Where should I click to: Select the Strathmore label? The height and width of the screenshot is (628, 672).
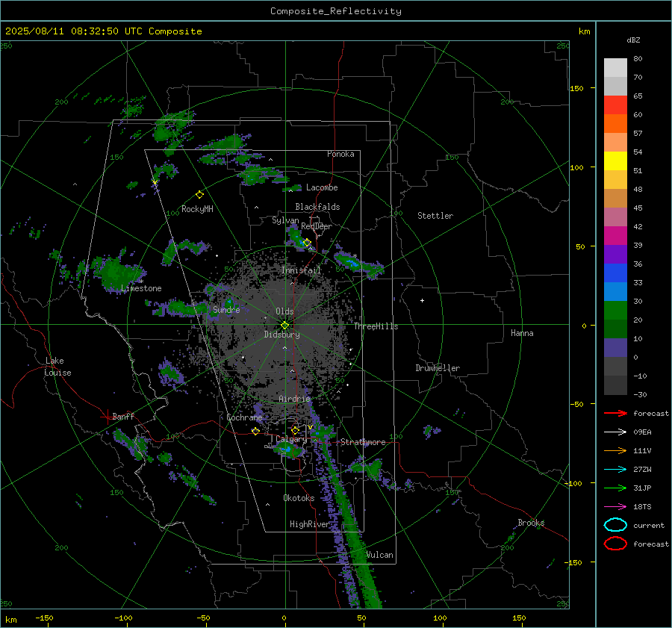[x=363, y=442]
